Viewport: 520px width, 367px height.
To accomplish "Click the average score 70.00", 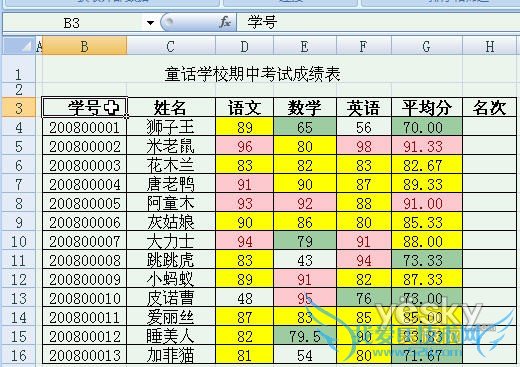I will click(x=427, y=127).
